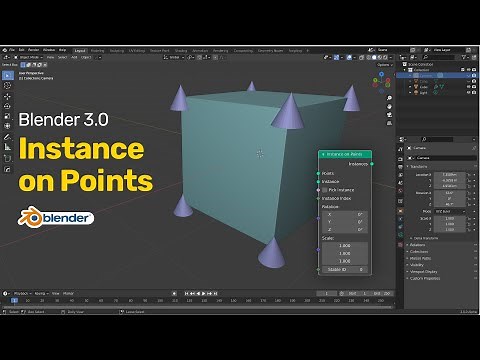Image resolution: width=480 pixels, height=360 pixels.
Task: Select the Cursor tool
Action: pos(7,86)
